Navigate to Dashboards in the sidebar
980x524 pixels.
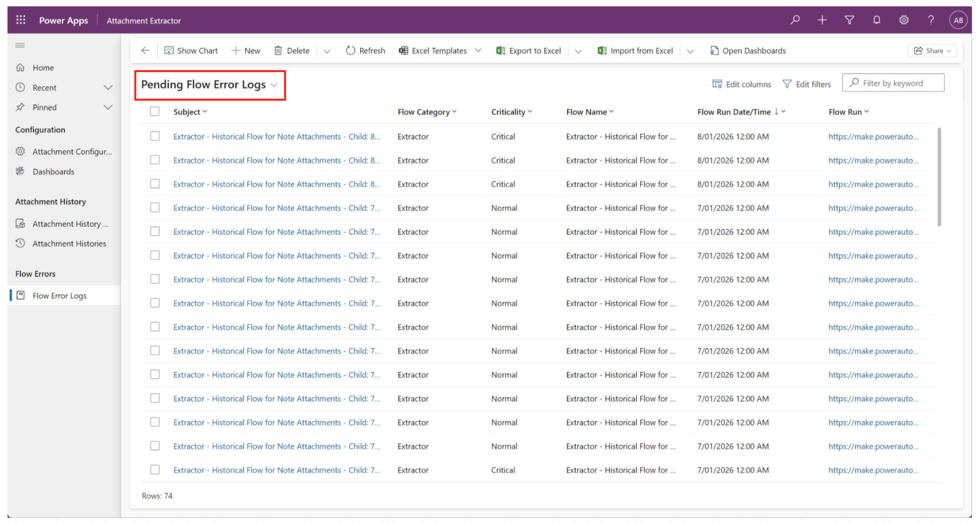(x=53, y=171)
